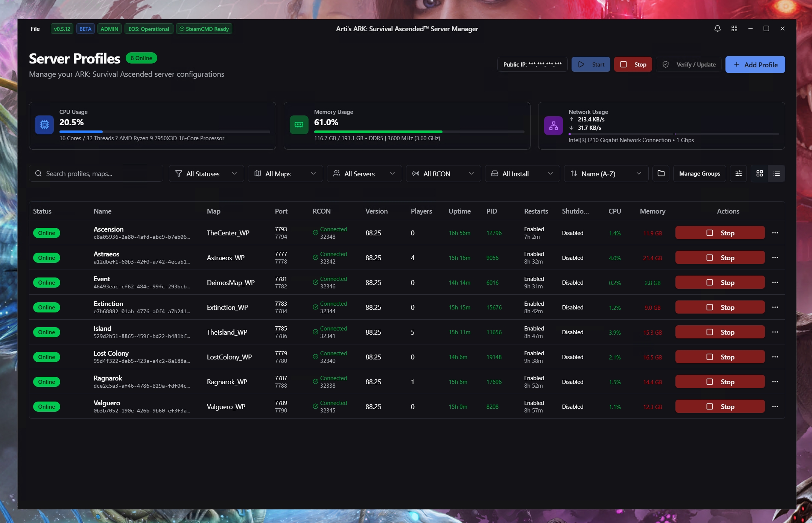
Task: Click the CPU usage progress bar
Action: (x=164, y=132)
